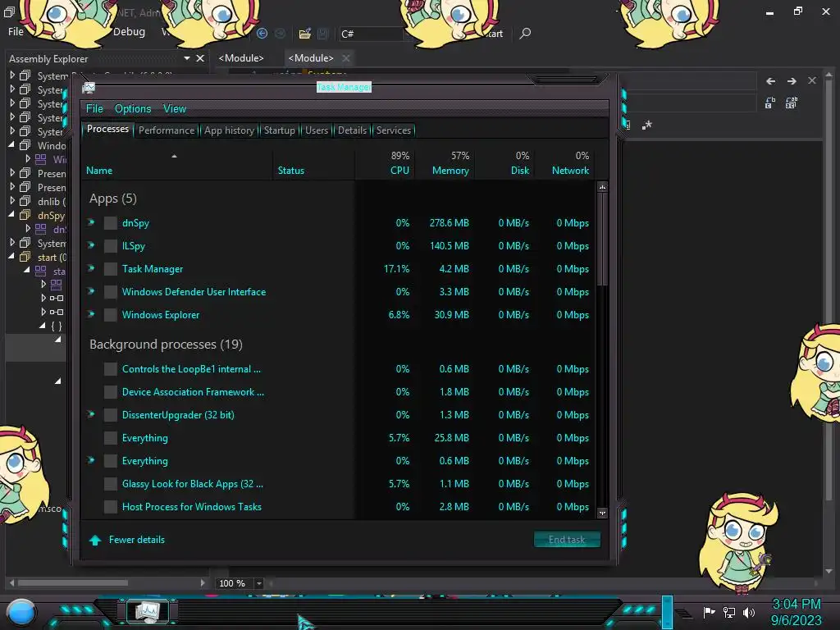Expand Windows Defender User Interface row

click(x=91, y=291)
